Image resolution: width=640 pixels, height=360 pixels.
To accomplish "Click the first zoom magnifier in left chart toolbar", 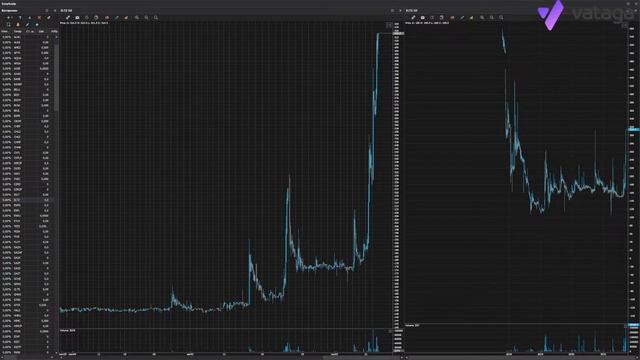I will coord(137,18).
